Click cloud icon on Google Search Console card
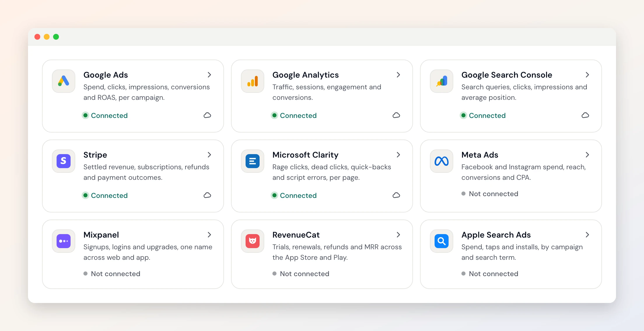This screenshot has height=331, width=644. click(x=585, y=115)
